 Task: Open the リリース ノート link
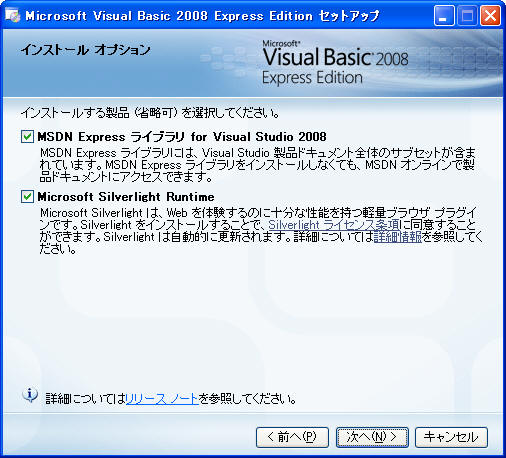[162, 399]
